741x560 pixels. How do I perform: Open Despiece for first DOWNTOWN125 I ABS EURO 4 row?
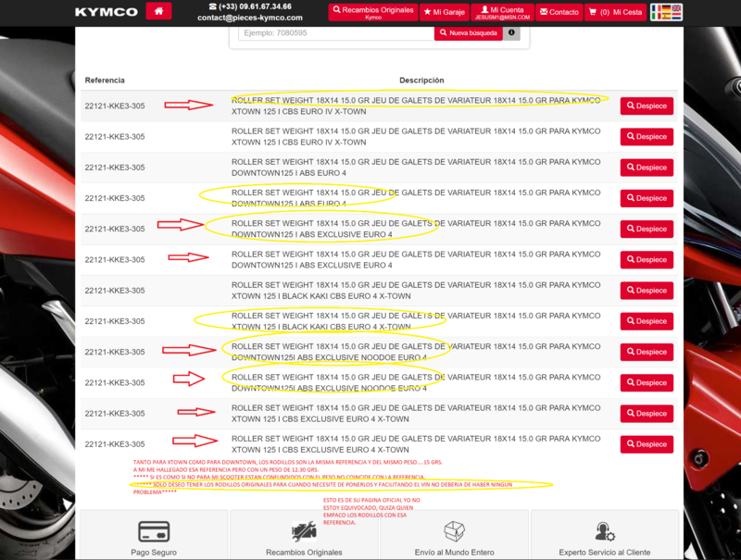click(647, 168)
